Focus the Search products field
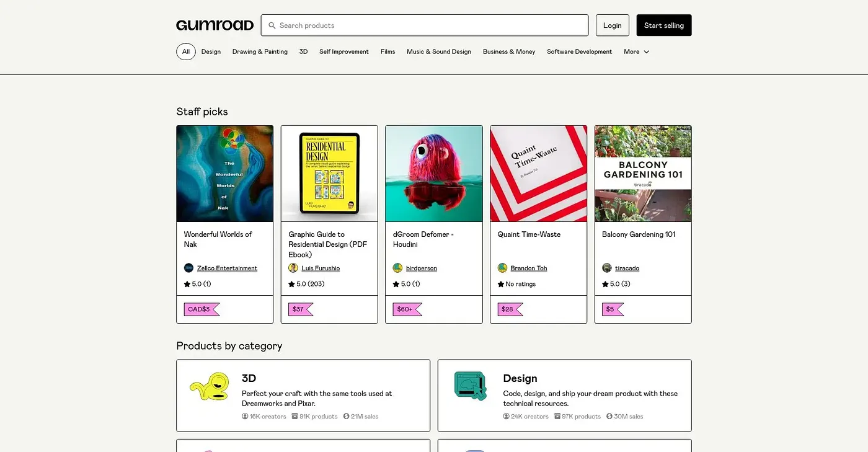868x452 pixels. 425,25
